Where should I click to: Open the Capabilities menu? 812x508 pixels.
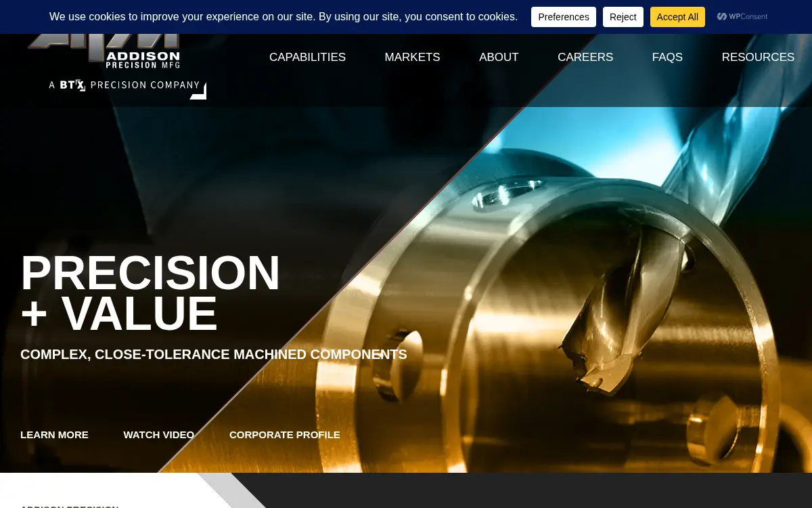307,58
